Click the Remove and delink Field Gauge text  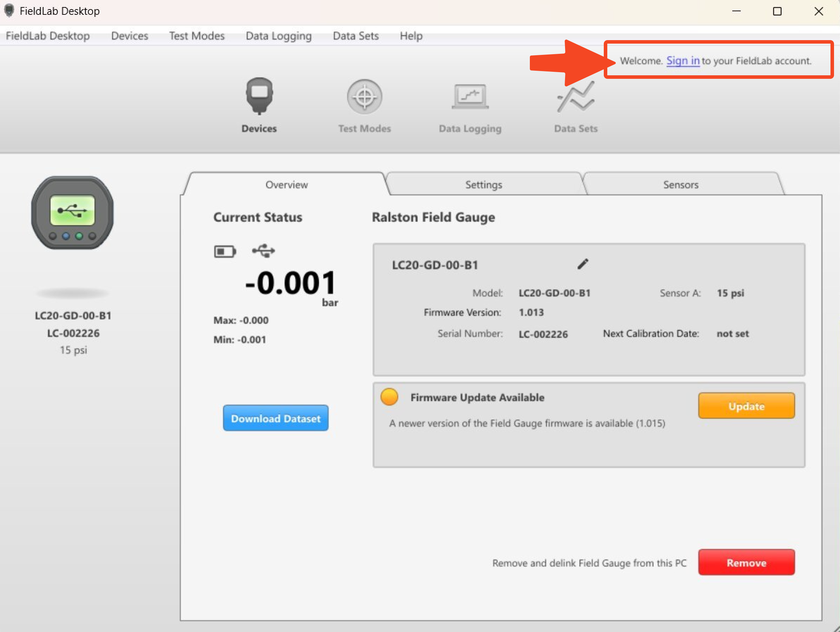click(589, 563)
